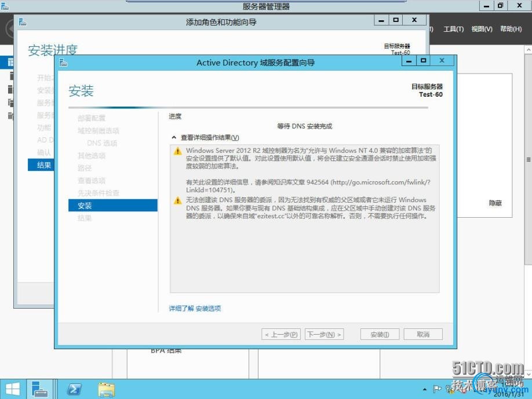
Task: Click the first warning icon in results
Action: (x=177, y=151)
